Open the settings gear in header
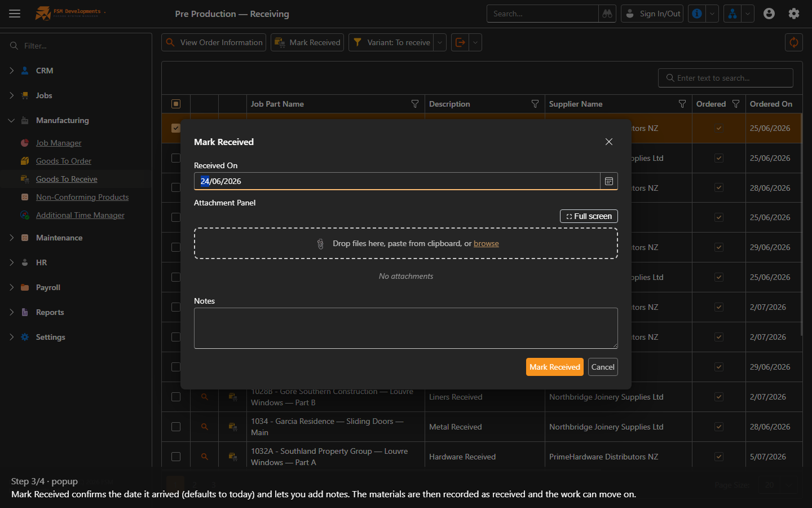 (x=794, y=14)
